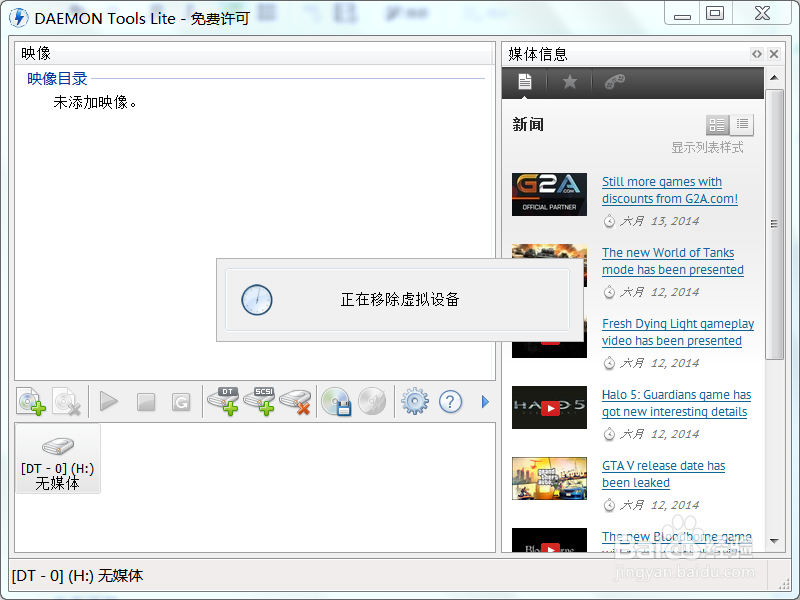Switch news to thumbnail view style
This screenshot has height=600, width=800.
[717, 124]
